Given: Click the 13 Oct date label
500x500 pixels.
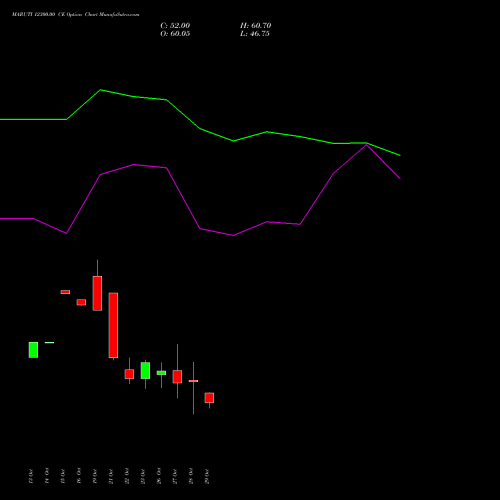Looking at the screenshot, I should pos(31,476).
